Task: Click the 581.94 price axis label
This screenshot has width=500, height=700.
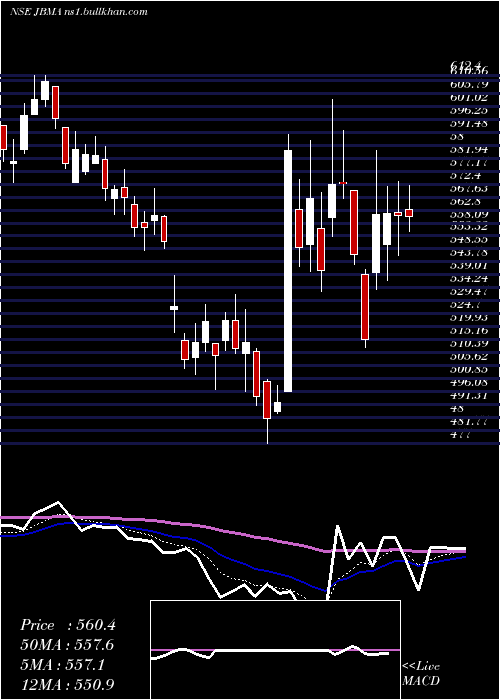Action: coord(469,149)
